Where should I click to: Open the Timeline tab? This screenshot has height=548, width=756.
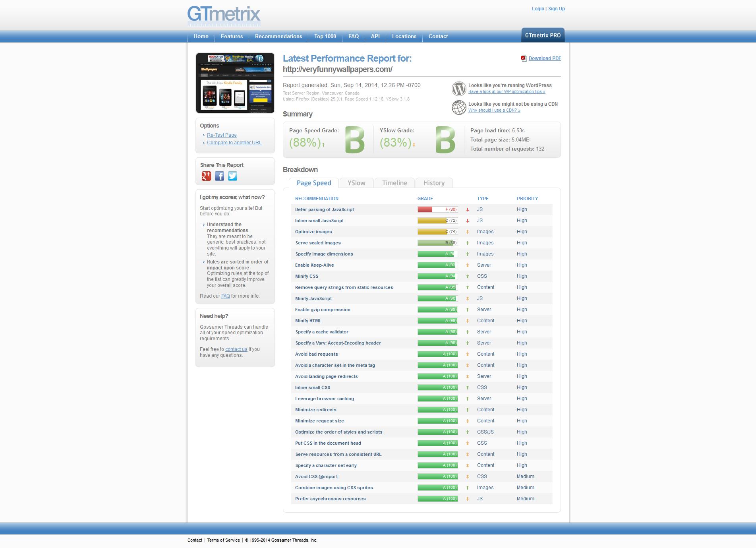click(394, 183)
